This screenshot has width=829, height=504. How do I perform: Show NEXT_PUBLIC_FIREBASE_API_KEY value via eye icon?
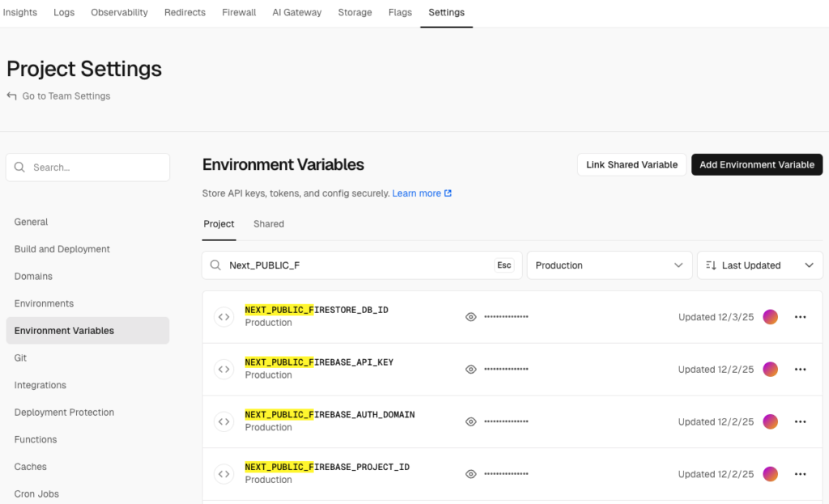pyautogui.click(x=470, y=369)
